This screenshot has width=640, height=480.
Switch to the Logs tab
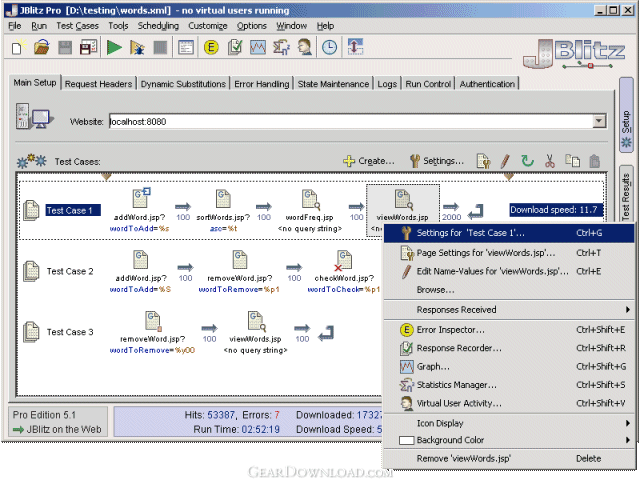[387, 84]
